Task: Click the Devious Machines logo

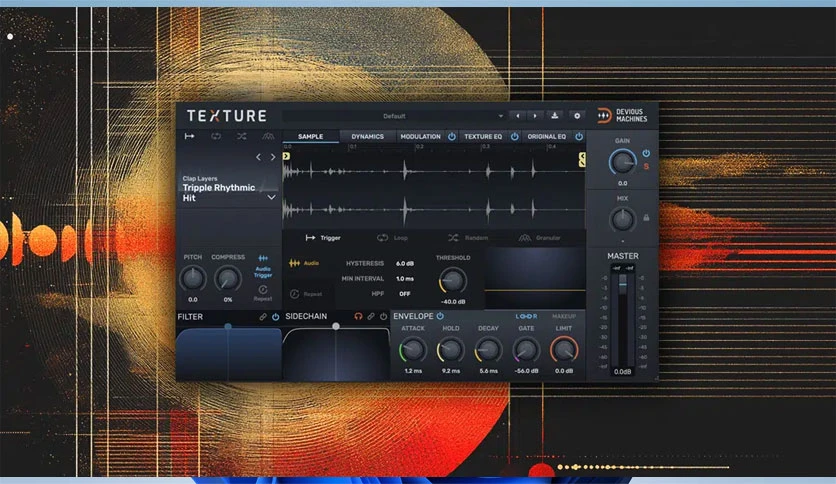Action: point(622,116)
